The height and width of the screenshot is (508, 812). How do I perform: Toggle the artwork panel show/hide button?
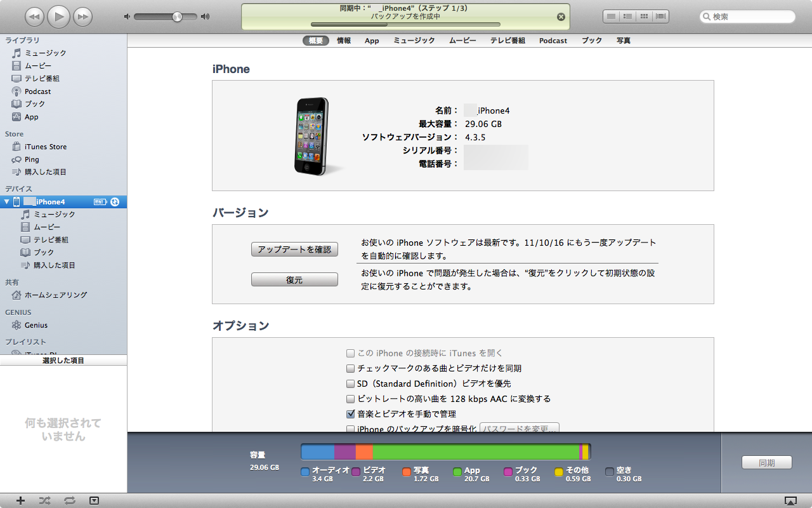click(x=94, y=500)
